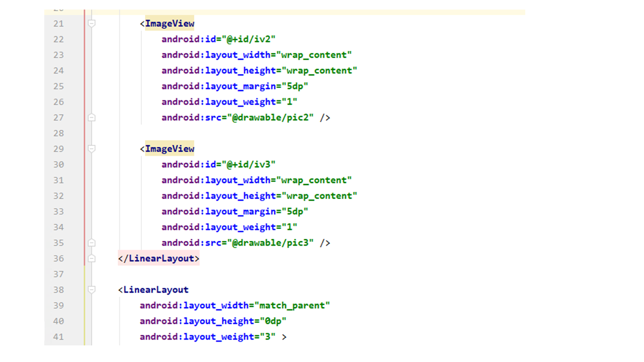Click the "match_parent" width value
Viewport: 644px width, 362px height.
(x=292, y=305)
